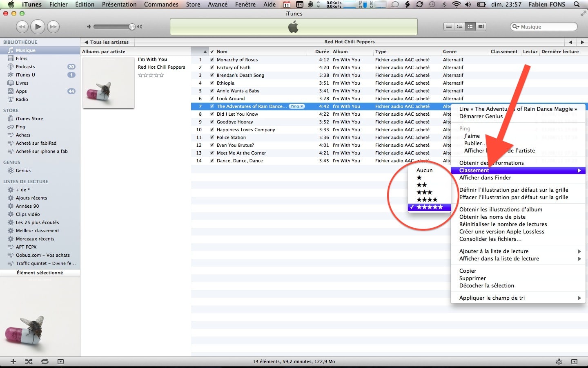
Task: Rate I'm With You album stars
Action: coord(151,75)
